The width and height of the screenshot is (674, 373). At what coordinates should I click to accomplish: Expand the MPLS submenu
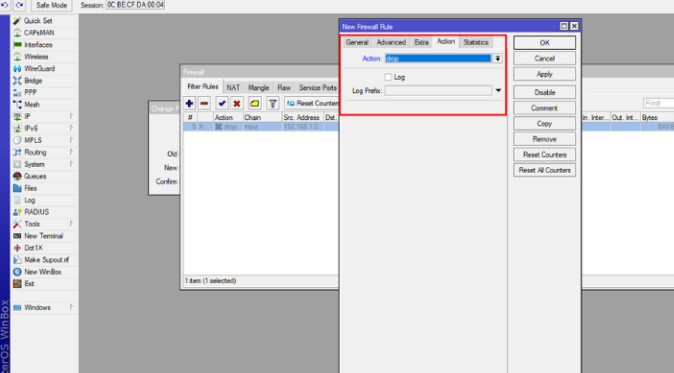(71, 141)
